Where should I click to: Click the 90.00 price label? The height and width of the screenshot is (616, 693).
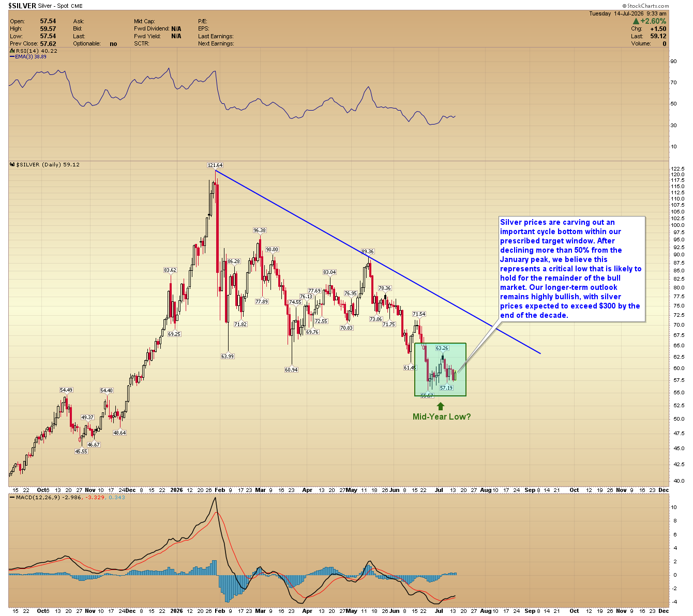(272, 250)
